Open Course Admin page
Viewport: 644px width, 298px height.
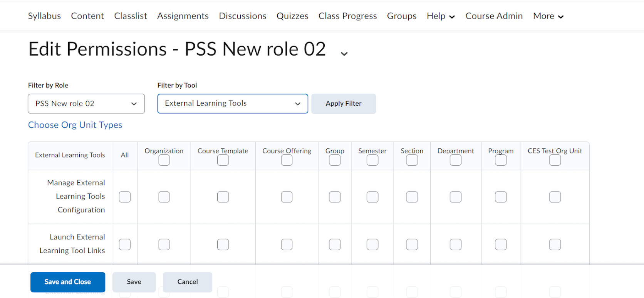[494, 16]
